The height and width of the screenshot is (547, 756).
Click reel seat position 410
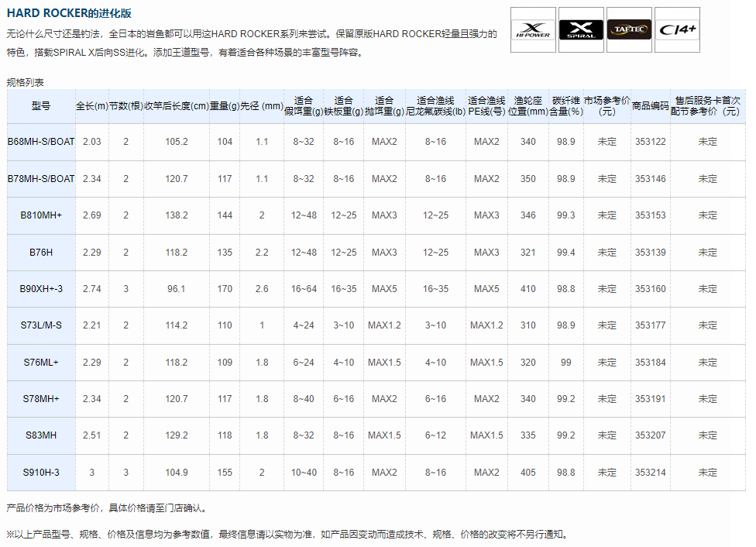[528, 289]
